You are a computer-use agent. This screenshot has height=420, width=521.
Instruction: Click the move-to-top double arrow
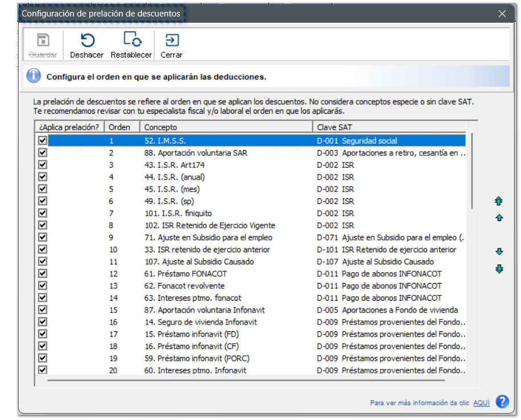click(x=499, y=201)
